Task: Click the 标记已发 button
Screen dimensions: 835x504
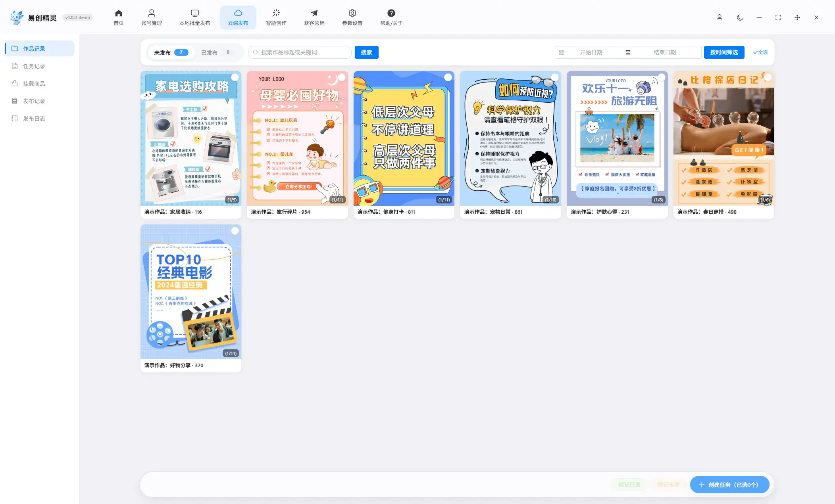Action: 629,485
